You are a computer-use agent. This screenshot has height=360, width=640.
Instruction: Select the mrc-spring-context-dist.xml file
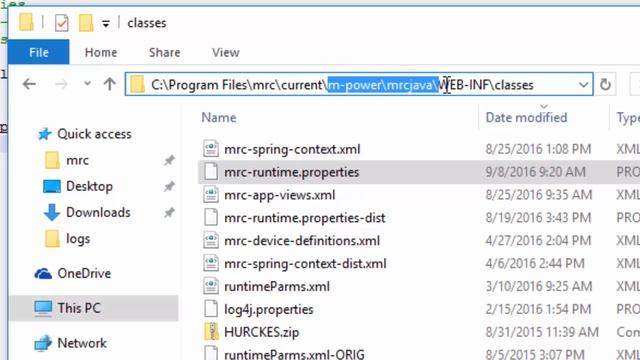click(x=305, y=263)
